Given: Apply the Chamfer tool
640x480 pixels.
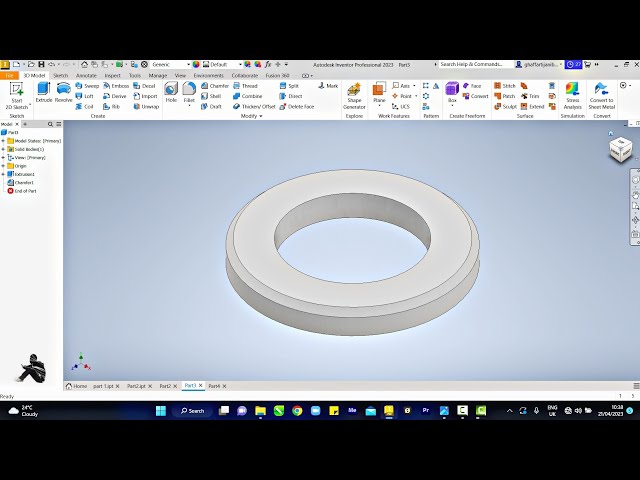Looking at the screenshot, I should (215, 86).
